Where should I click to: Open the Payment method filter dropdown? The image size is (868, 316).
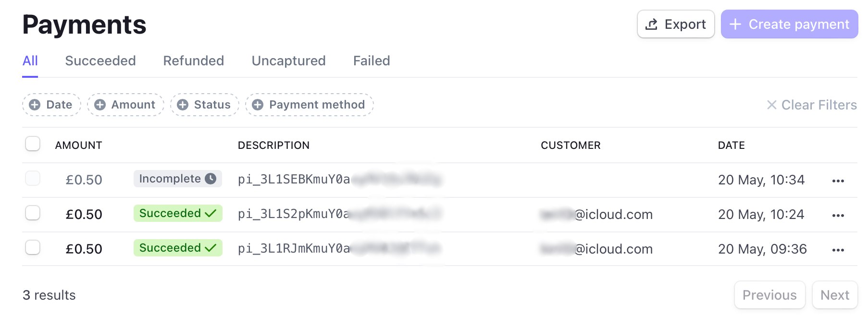pos(310,105)
